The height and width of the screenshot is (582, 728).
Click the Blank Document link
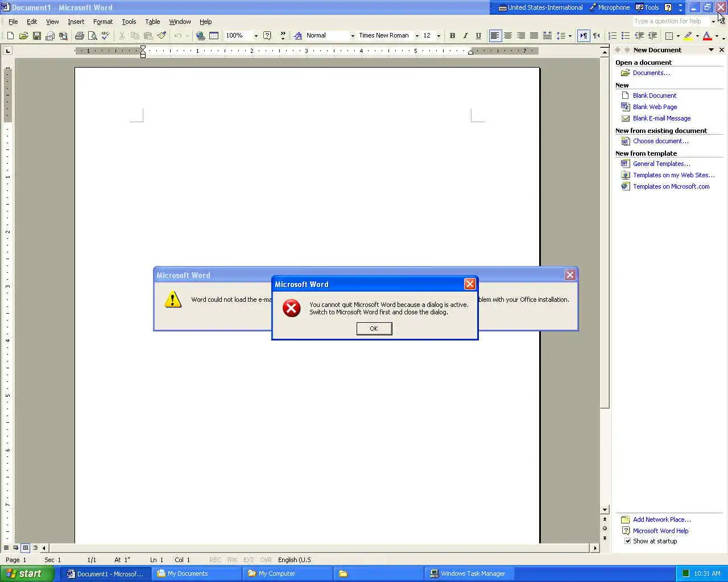pos(655,95)
